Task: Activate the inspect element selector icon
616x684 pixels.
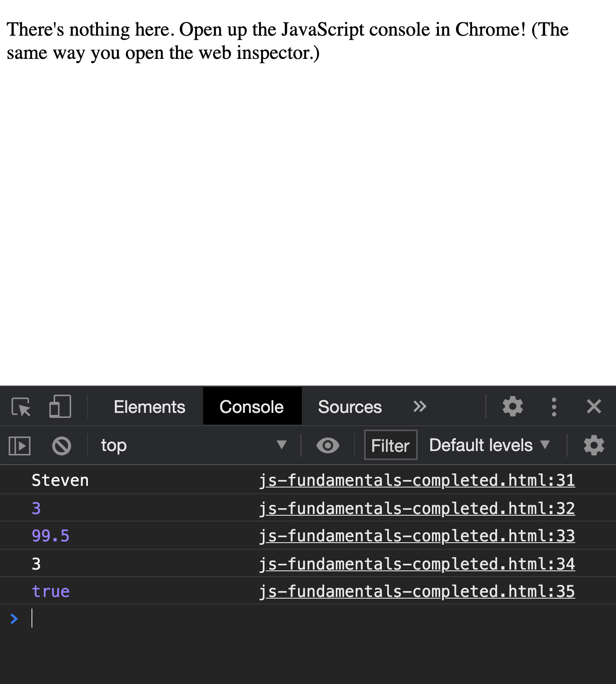Action: [x=21, y=407]
